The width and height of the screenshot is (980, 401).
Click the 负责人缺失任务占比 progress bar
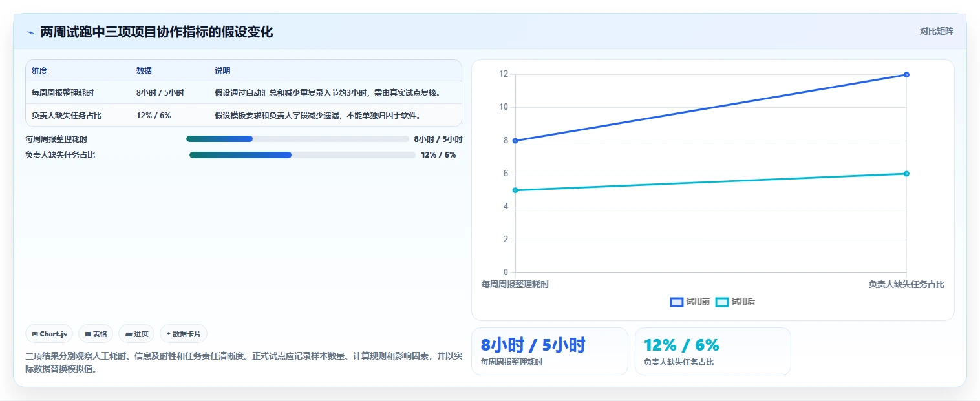tap(303, 155)
